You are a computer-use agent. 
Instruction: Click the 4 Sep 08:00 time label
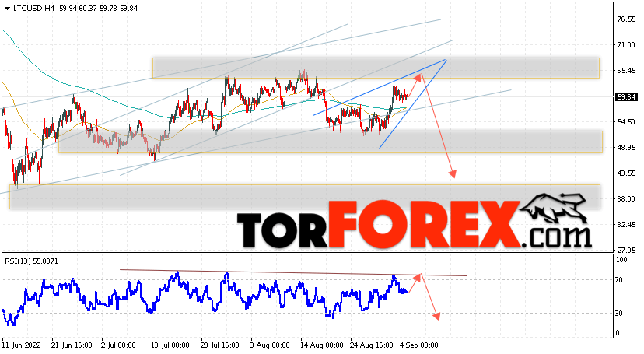click(x=419, y=345)
